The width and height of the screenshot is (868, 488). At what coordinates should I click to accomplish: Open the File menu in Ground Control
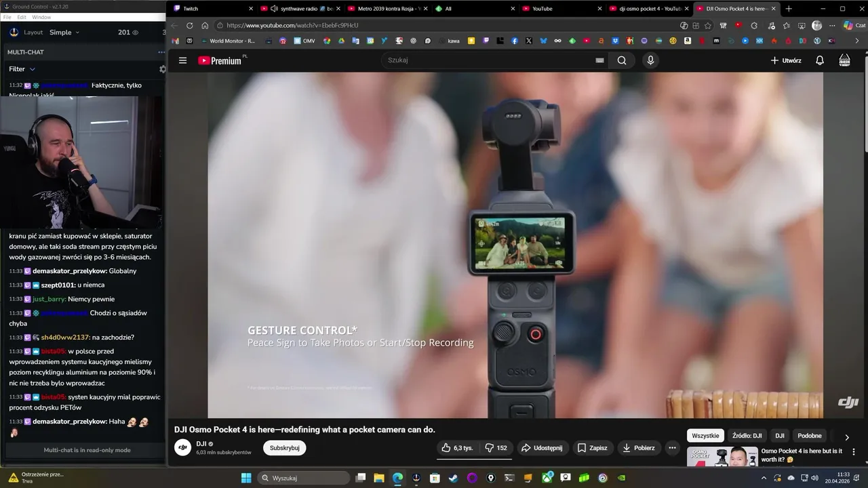(7, 17)
